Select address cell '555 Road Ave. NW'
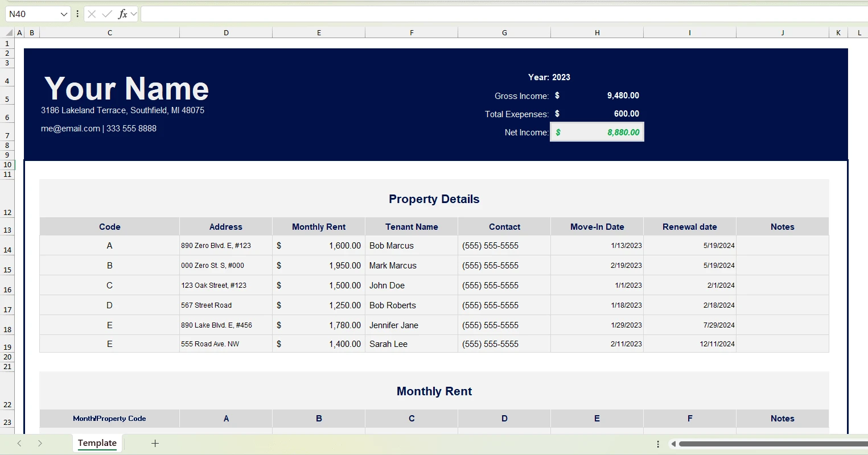The width and height of the screenshot is (868, 455). 226,344
